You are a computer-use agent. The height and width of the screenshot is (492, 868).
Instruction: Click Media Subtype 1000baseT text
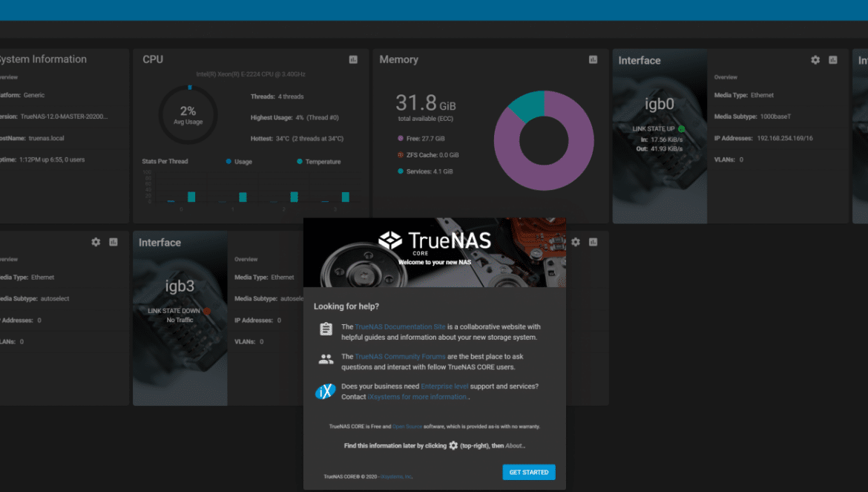pyautogui.click(x=752, y=117)
